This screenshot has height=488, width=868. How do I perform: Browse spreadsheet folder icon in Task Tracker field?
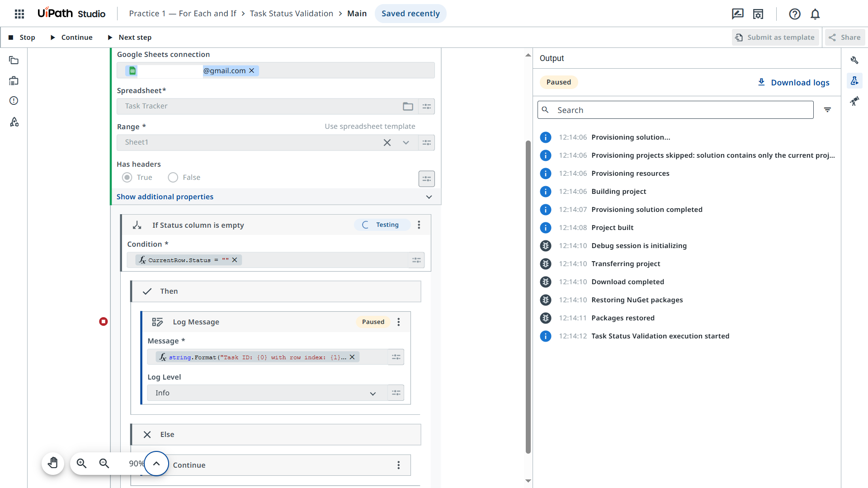click(x=408, y=106)
